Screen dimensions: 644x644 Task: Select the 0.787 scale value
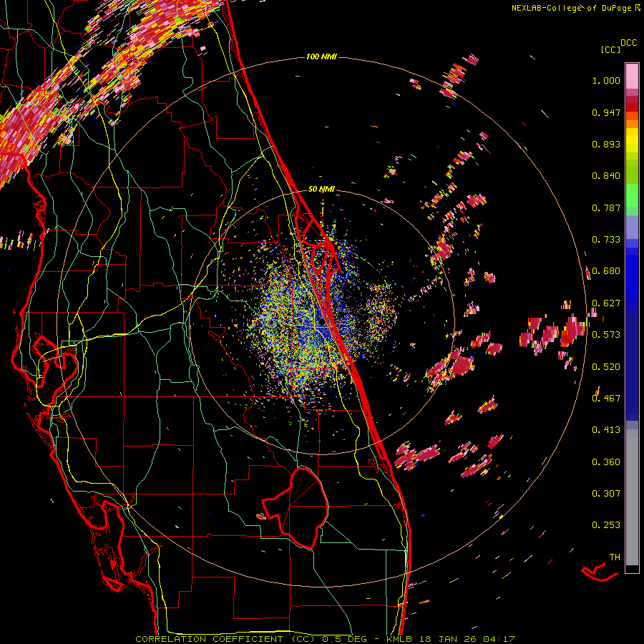click(x=606, y=208)
